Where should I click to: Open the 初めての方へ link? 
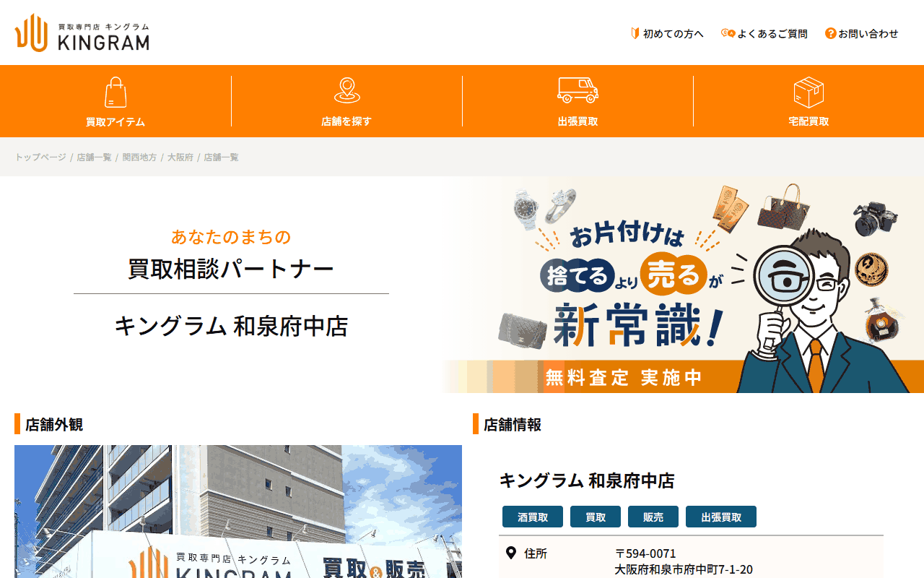click(x=673, y=33)
